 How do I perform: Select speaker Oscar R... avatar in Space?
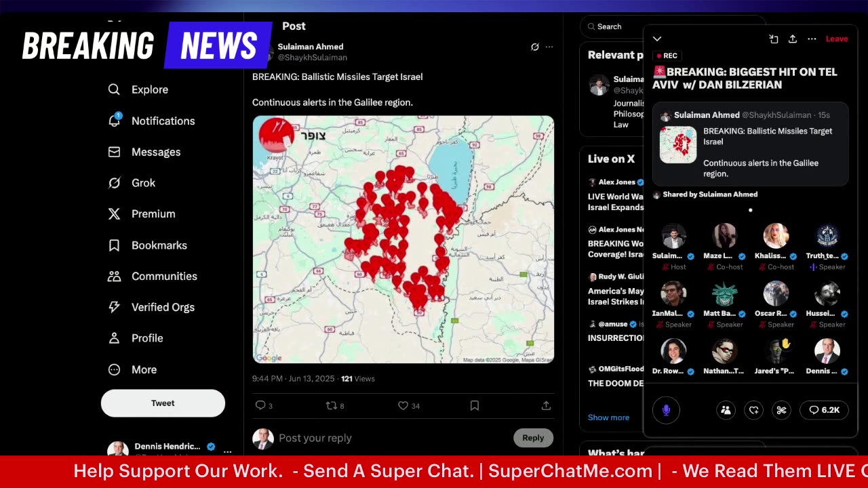click(x=776, y=294)
